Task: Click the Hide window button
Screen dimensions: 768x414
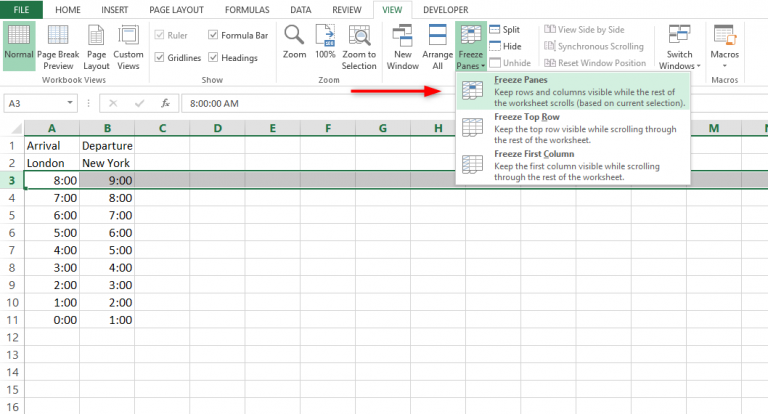Action: click(505, 46)
